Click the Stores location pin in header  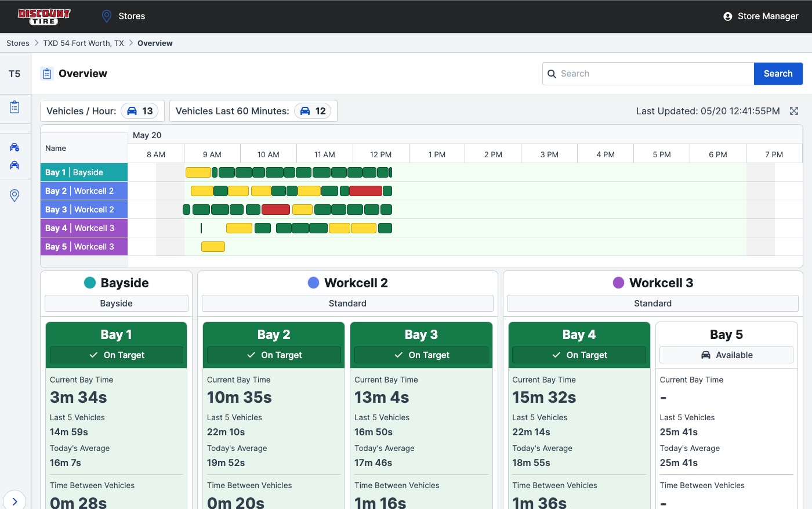[107, 16]
